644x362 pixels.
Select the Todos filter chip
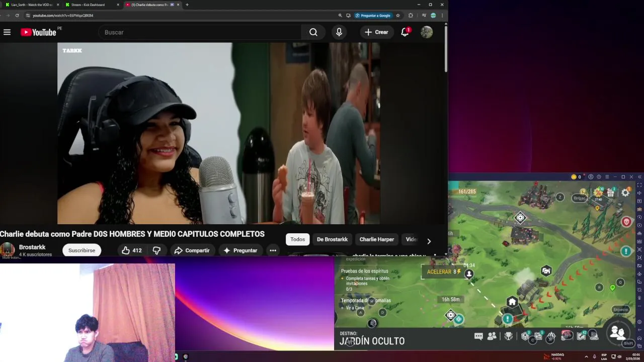297,239
